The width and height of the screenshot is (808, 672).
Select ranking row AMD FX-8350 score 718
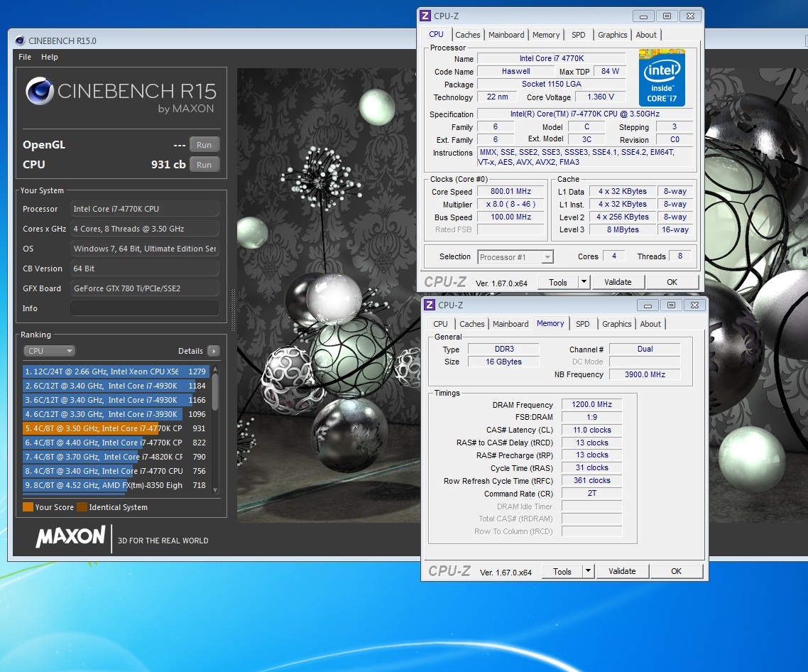116,485
